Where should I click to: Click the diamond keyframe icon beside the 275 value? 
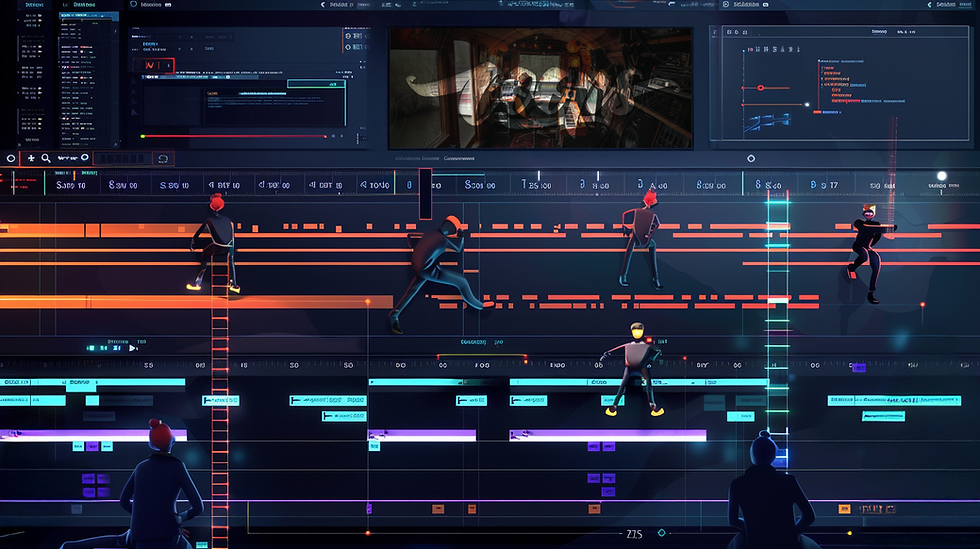[x=661, y=533]
